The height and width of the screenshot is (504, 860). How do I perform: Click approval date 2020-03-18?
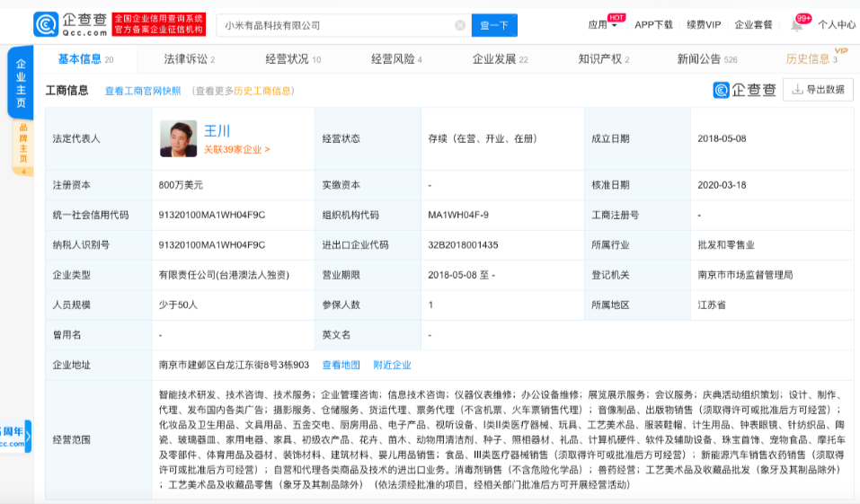(722, 185)
